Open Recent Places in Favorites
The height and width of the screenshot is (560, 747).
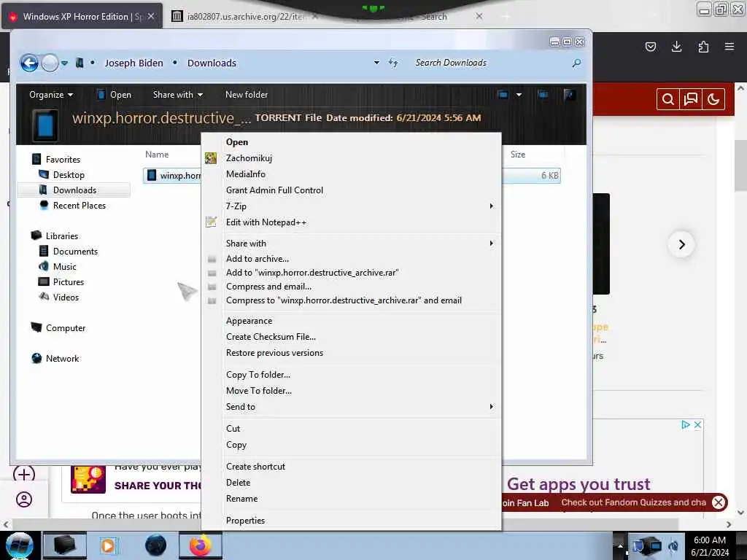[x=79, y=205]
